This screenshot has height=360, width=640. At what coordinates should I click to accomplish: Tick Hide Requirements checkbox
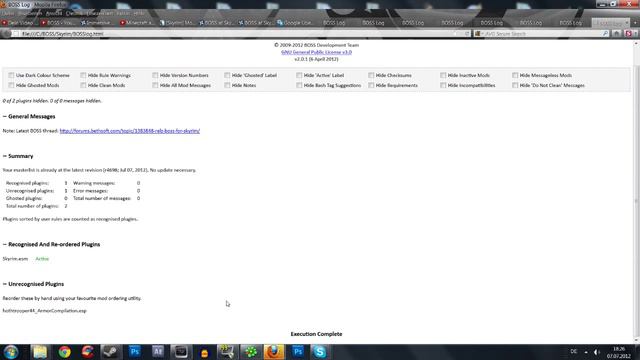(371, 85)
